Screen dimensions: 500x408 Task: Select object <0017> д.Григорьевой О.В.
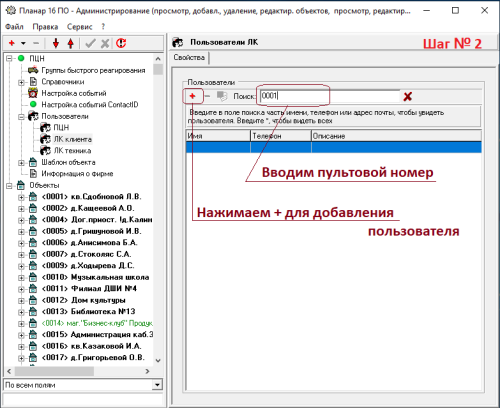coord(93,358)
